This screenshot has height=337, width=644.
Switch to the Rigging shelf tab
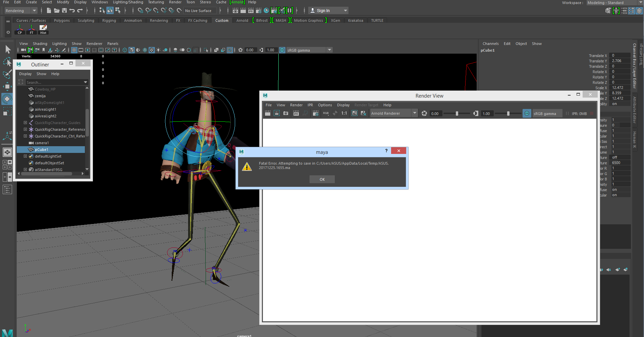109,20
